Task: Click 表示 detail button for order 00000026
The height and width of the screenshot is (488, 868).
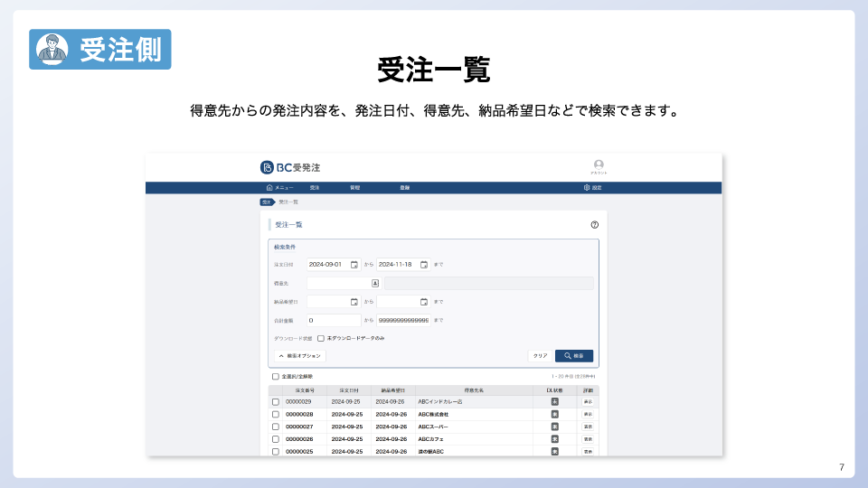Action: coord(588,439)
